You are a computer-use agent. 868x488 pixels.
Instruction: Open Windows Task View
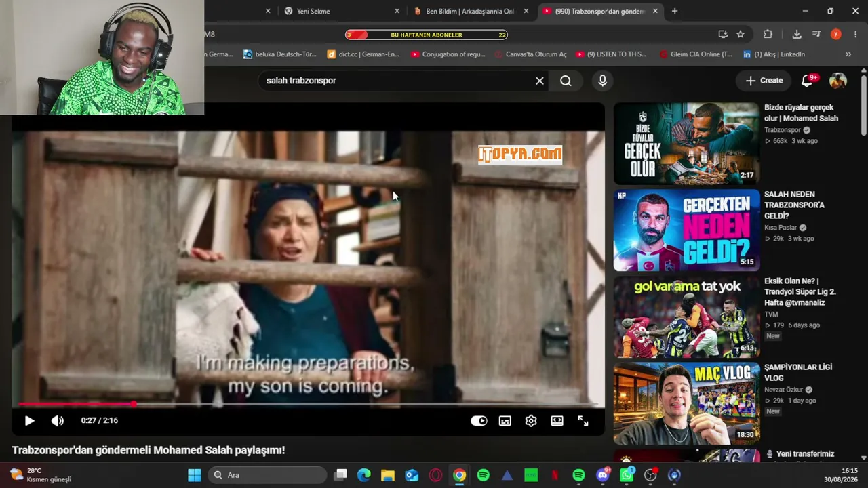[x=340, y=475]
